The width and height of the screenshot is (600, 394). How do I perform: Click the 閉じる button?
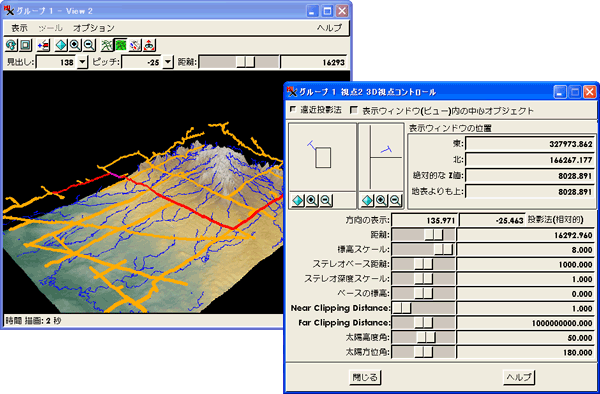pyautogui.click(x=365, y=377)
